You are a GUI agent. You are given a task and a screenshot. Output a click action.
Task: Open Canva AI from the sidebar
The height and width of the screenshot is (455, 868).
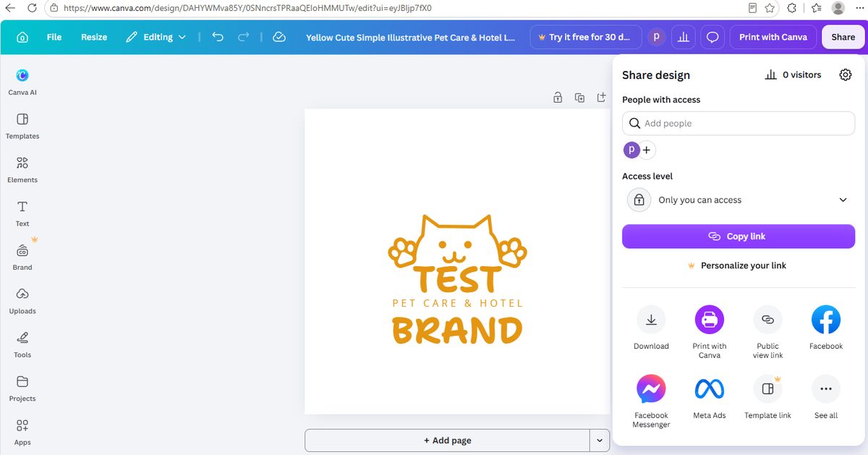coord(22,82)
